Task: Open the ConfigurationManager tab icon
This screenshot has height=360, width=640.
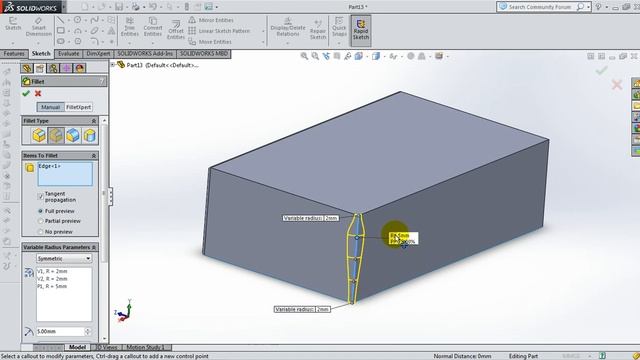Action: point(53,68)
